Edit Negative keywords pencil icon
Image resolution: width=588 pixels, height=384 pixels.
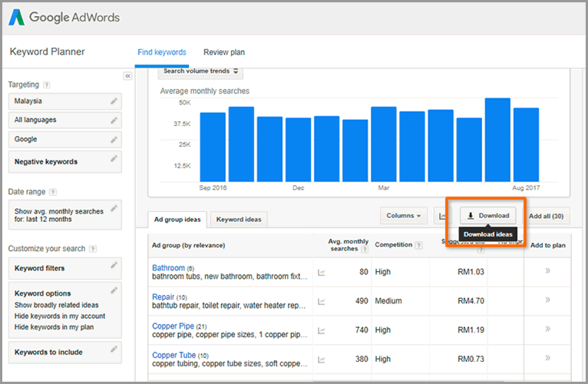pyautogui.click(x=114, y=158)
